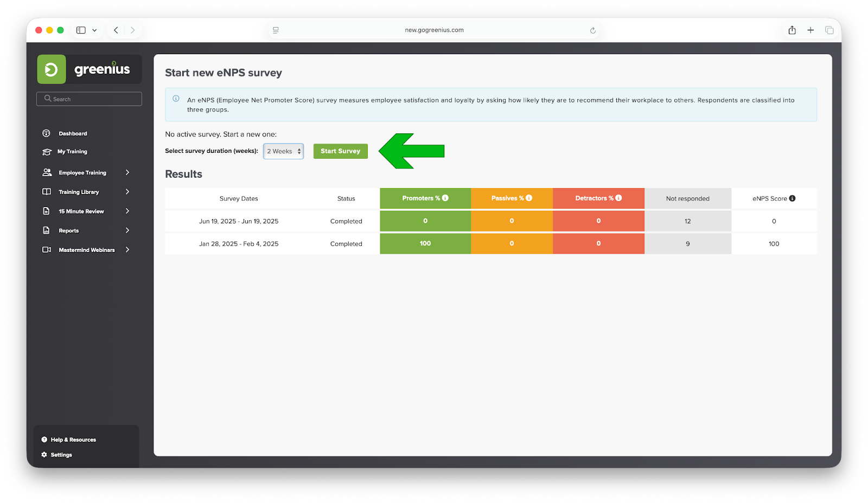Click the Jun 19, 2025 - Jun 19, 2025 dates
The width and height of the screenshot is (868, 503).
click(239, 221)
